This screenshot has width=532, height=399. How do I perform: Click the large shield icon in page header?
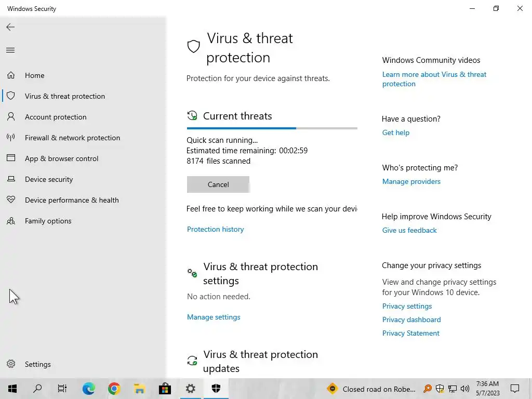pos(193,46)
